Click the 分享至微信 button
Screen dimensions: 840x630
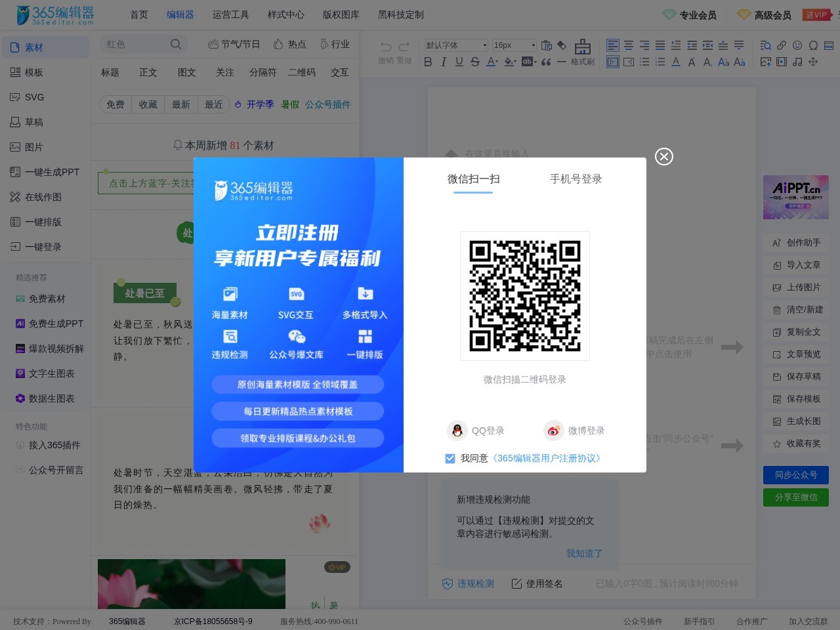coord(796,497)
